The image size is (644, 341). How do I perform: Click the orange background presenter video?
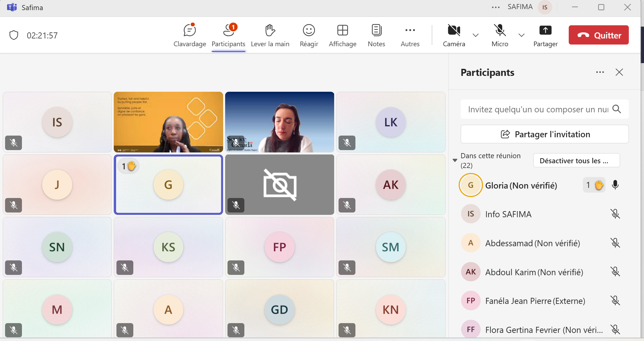(168, 122)
